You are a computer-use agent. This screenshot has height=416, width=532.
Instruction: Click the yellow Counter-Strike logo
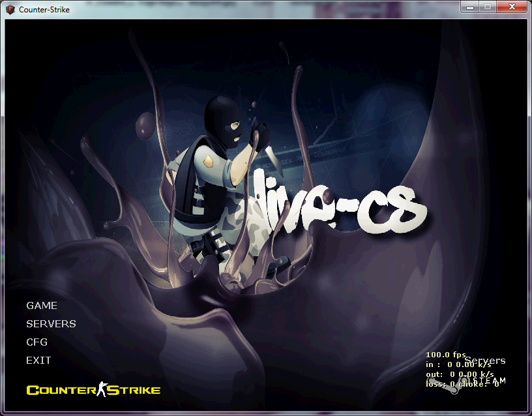93,389
